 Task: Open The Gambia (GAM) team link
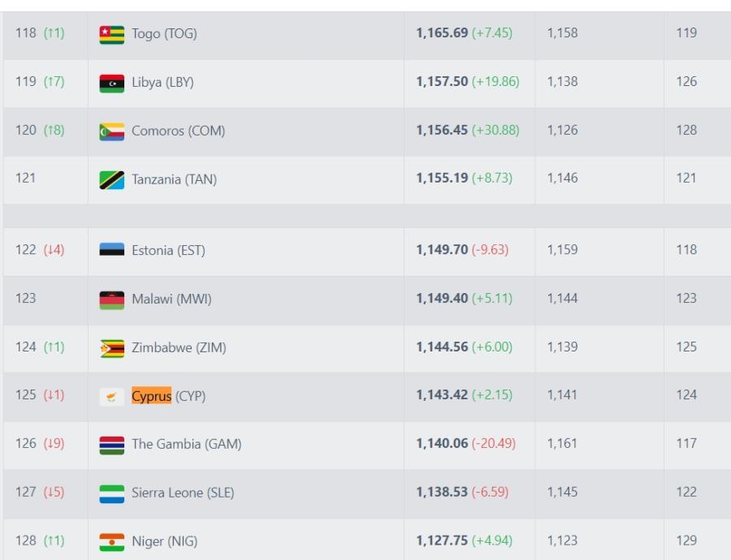(x=187, y=444)
